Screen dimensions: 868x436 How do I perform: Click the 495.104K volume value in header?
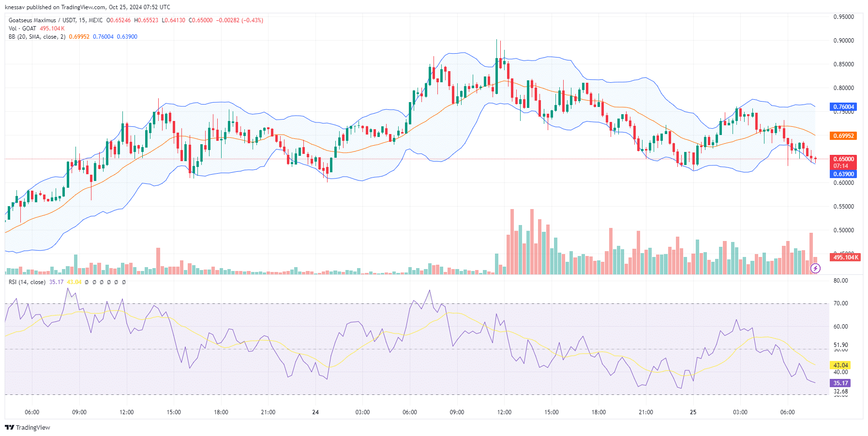pyautogui.click(x=52, y=29)
